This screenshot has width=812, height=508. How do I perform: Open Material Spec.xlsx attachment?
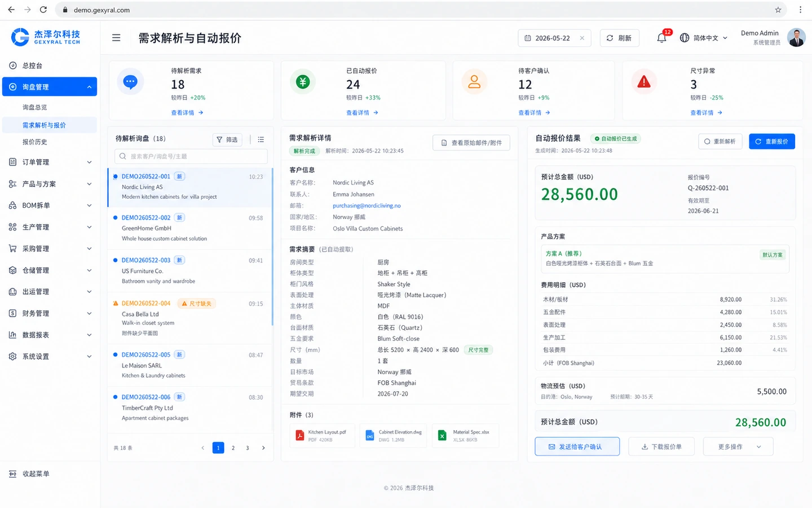(x=466, y=436)
